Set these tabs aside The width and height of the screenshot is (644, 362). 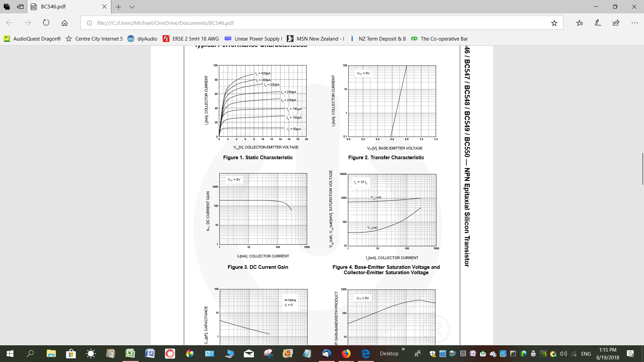pyautogui.click(x=20, y=7)
